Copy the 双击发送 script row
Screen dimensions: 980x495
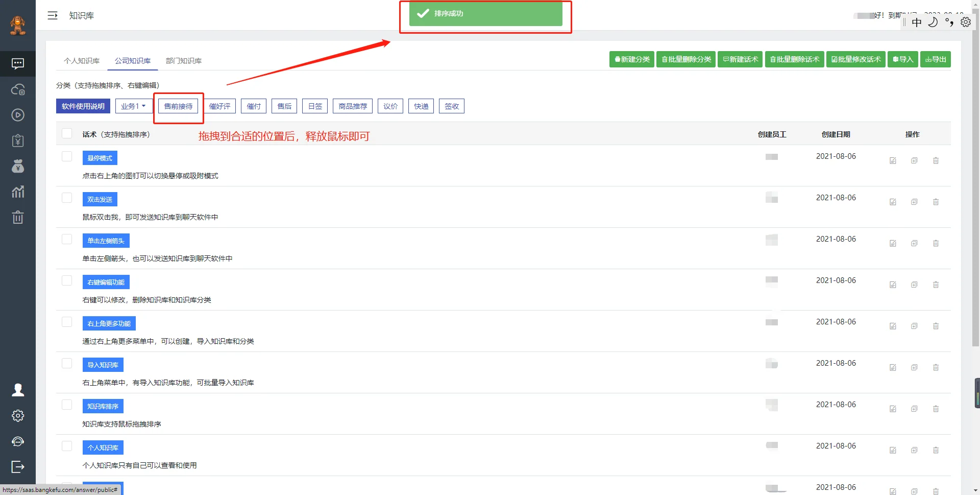[914, 202]
